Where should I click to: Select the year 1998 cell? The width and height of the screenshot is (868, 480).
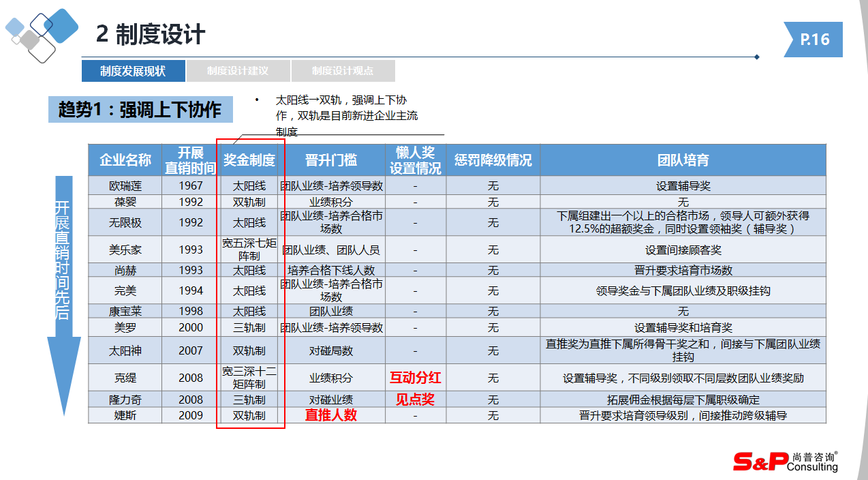click(191, 311)
